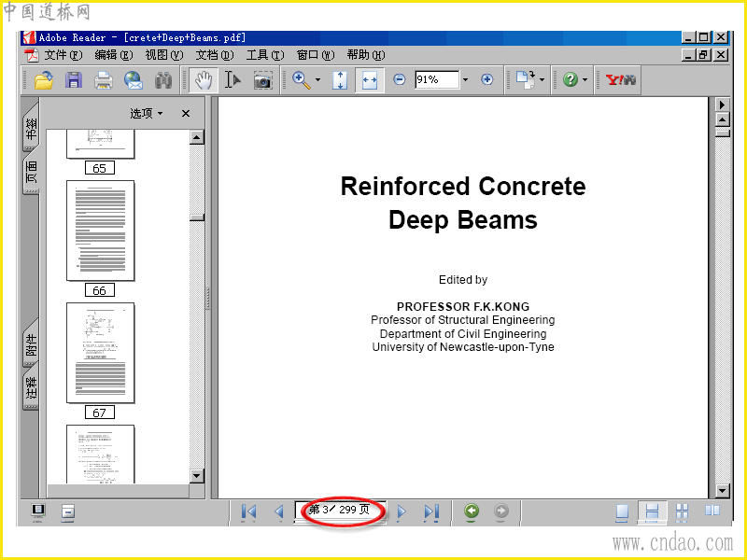Click the Rotate view page icon
The width and height of the screenshot is (747, 560).
click(526, 79)
